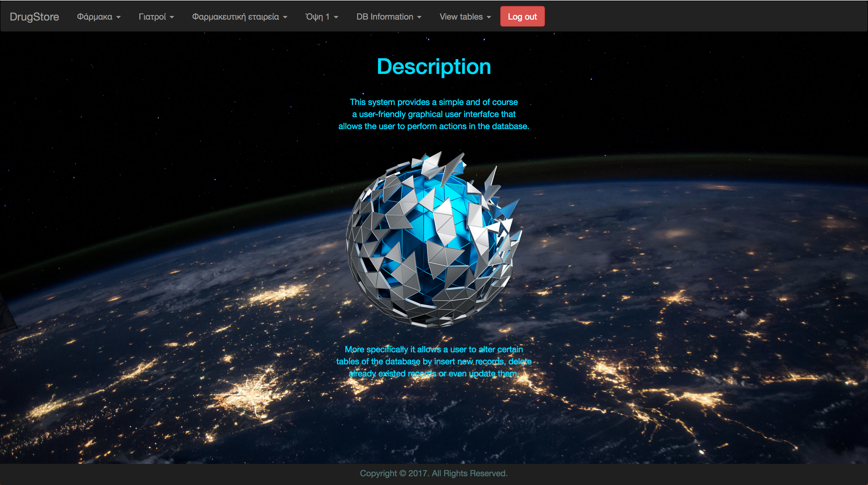
Task: Click the caret arrow beside Γιατροί
Action: [172, 17]
